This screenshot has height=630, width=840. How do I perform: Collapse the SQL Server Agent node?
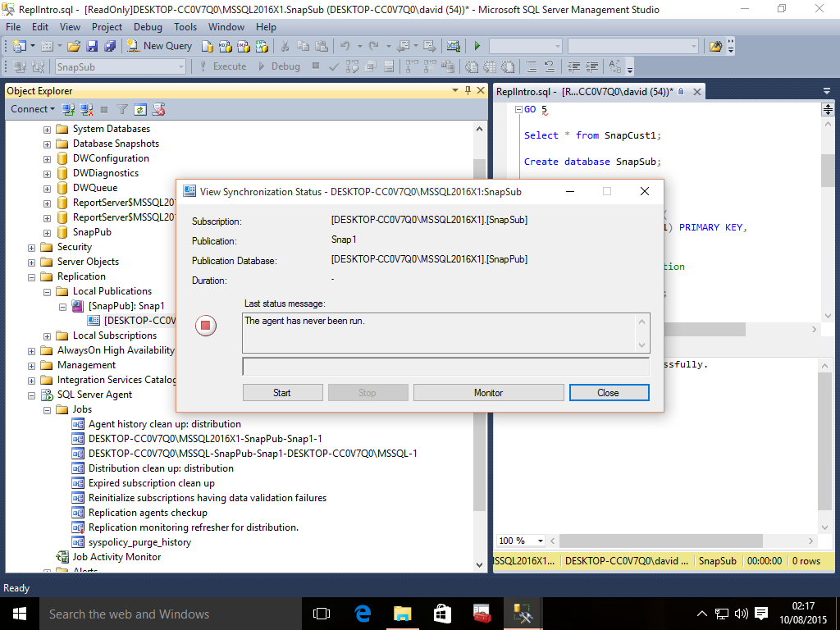point(32,395)
